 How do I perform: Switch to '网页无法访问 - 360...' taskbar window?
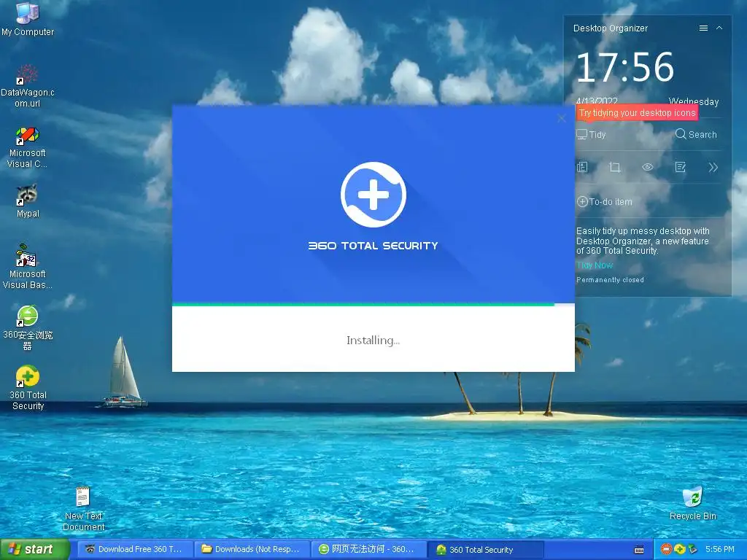point(368,550)
